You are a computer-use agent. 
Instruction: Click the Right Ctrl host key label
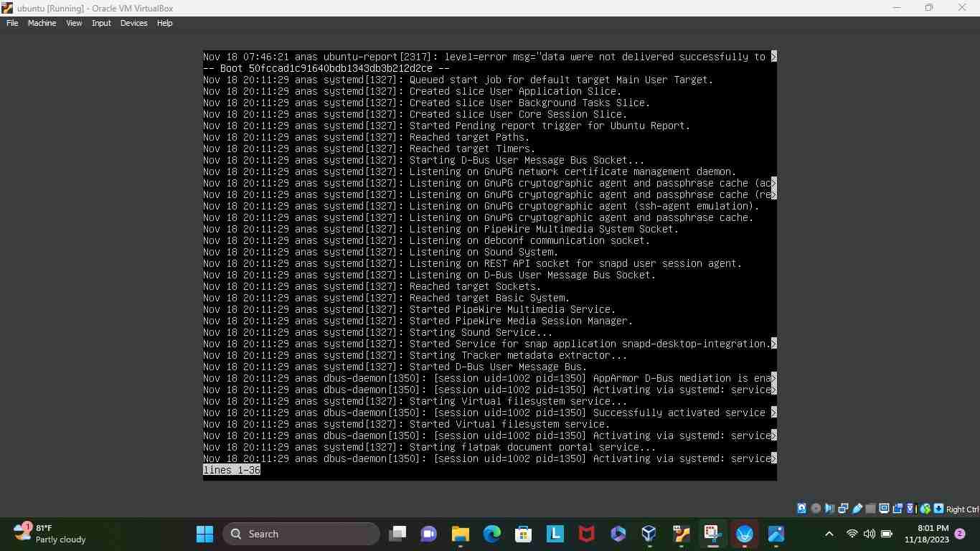pyautogui.click(x=963, y=509)
